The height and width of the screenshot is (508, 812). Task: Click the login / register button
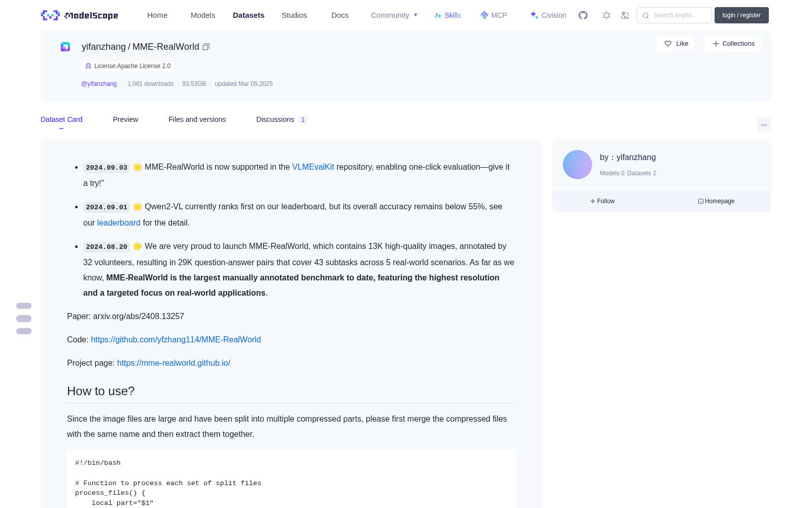(x=741, y=15)
